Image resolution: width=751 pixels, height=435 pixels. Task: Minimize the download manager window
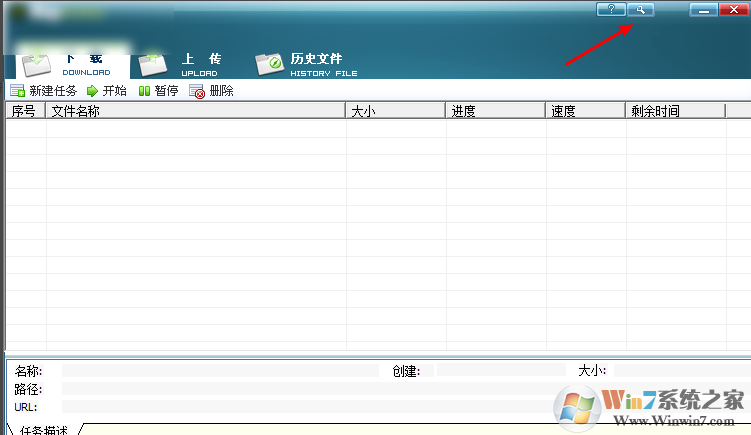tap(704, 10)
